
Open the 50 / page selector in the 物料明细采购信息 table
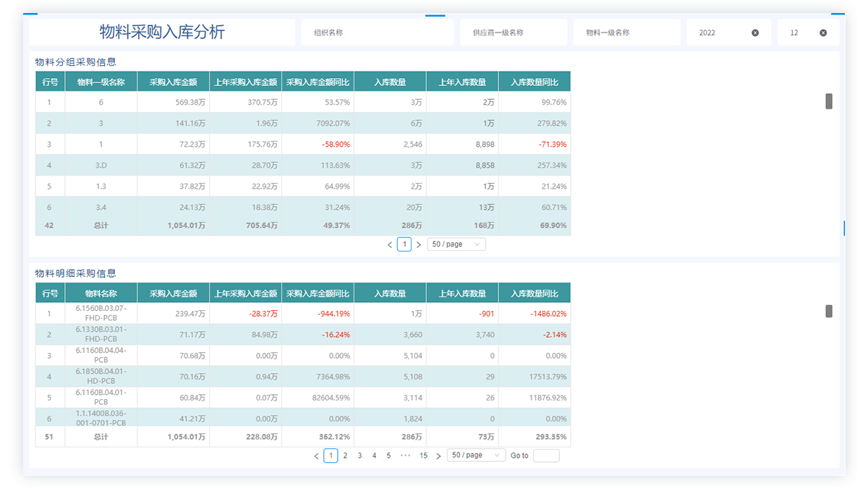pyautogui.click(x=476, y=455)
